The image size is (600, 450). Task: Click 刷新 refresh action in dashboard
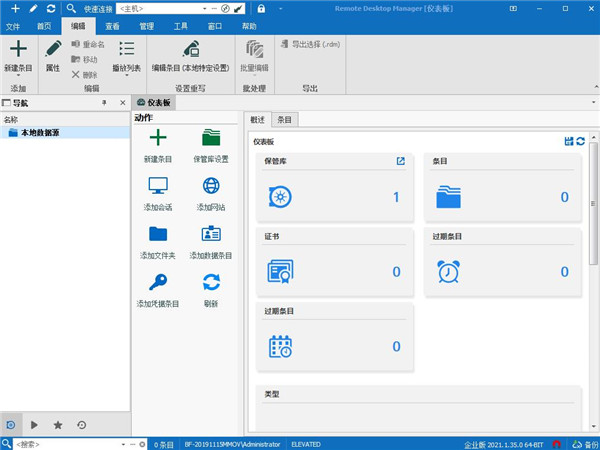tap(211, 291)
